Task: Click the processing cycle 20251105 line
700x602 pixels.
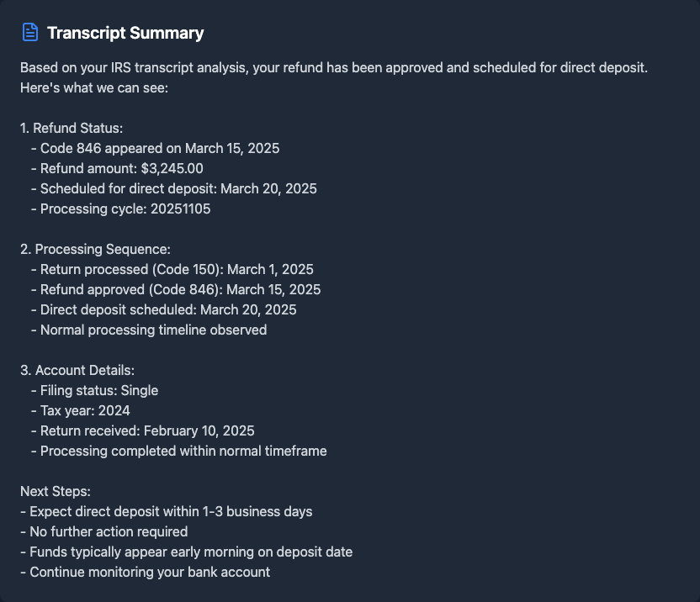Action: point(125,209)
